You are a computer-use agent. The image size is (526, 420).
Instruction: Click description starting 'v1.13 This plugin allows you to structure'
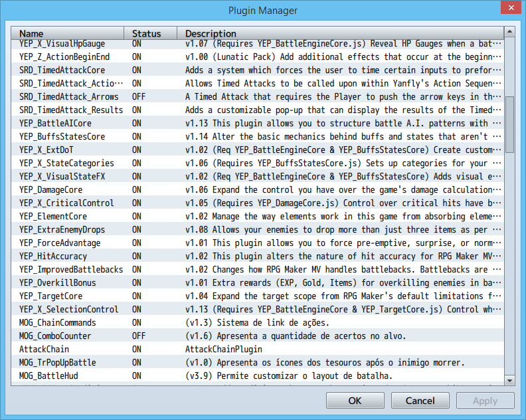[x=343, y=123]
